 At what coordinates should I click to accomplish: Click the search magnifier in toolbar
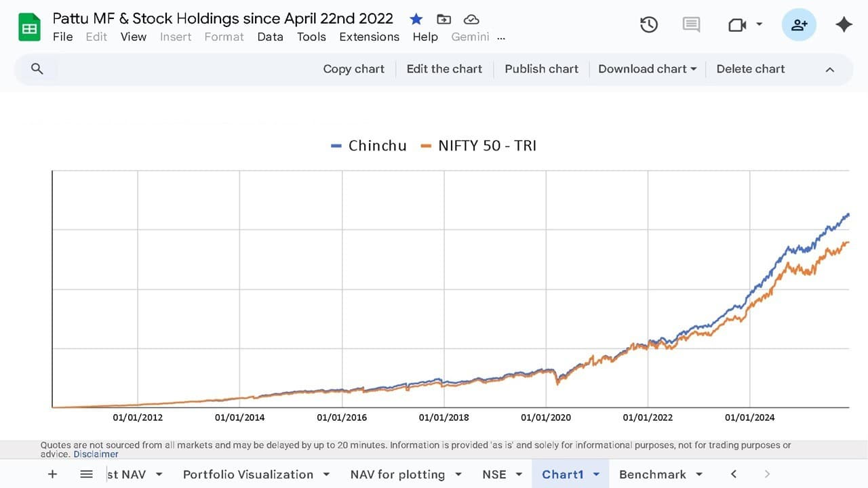(x=37, y=69)
